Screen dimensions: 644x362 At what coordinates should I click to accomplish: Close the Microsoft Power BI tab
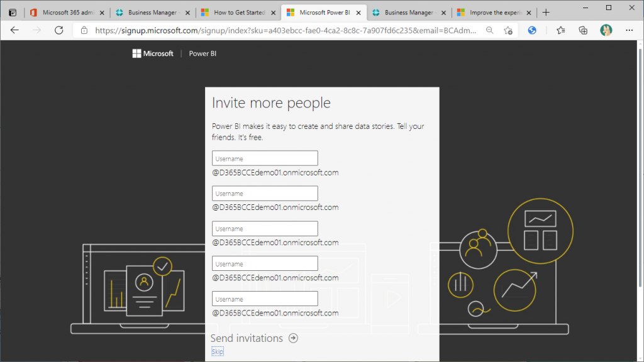(x=358, y=13)
